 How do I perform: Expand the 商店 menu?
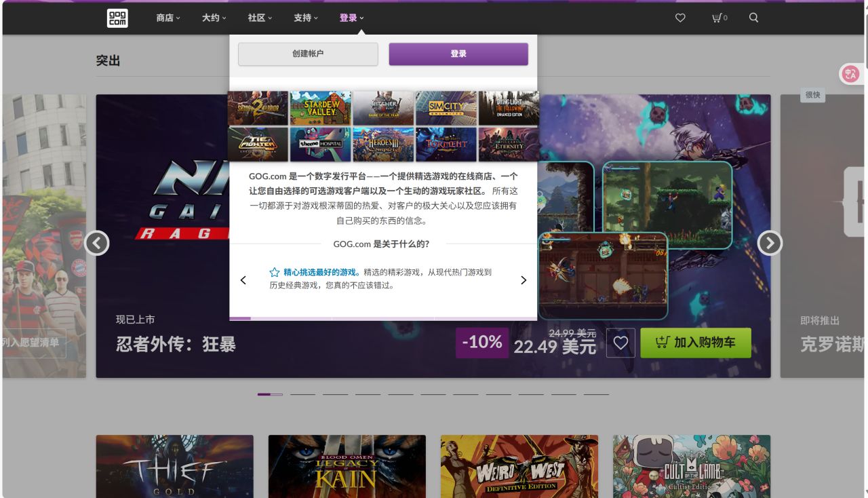pos(168,18)
